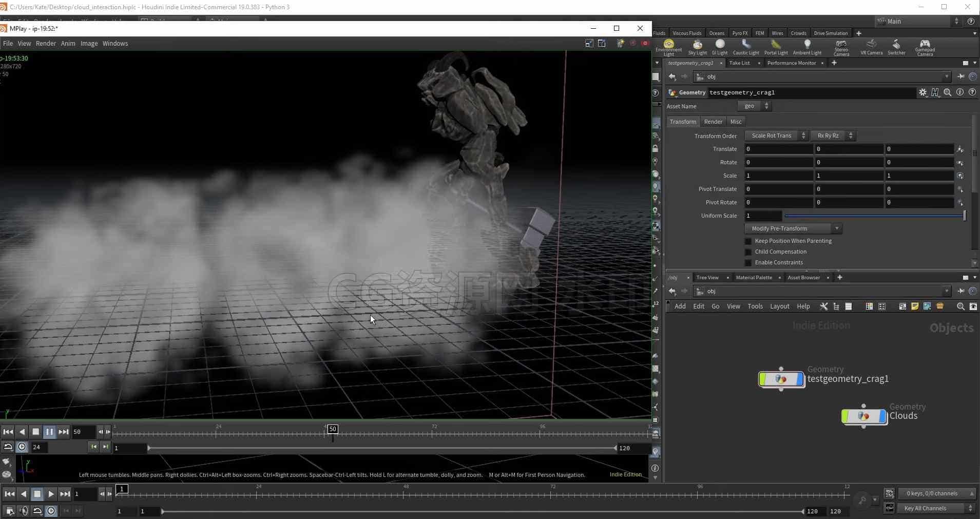The image size is (980, 519).
Task: Open the Rx Ry Rz rotation order dropdown
Action: pos(832,136)
